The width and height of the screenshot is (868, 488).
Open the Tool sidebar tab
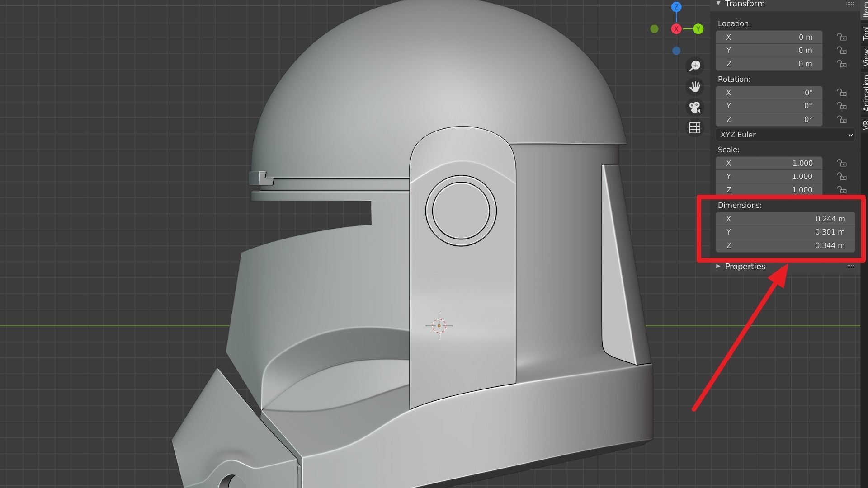pyautogui.click(x=865, y=33)
